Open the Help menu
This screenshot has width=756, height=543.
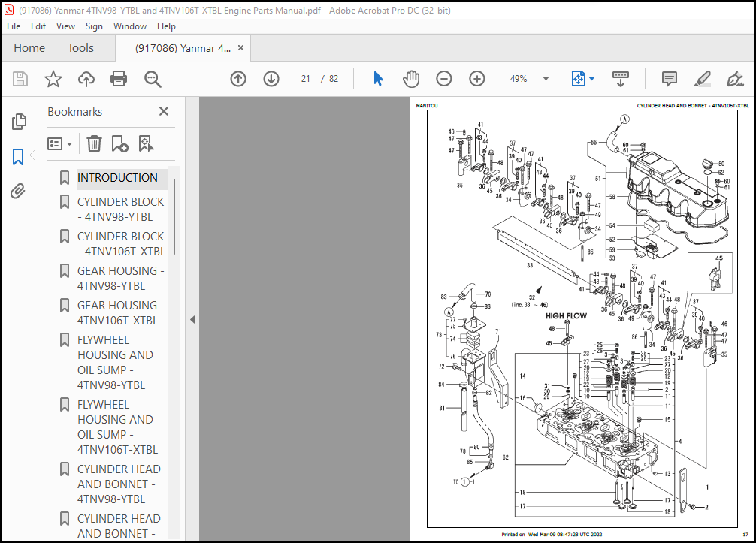[166, 26]
